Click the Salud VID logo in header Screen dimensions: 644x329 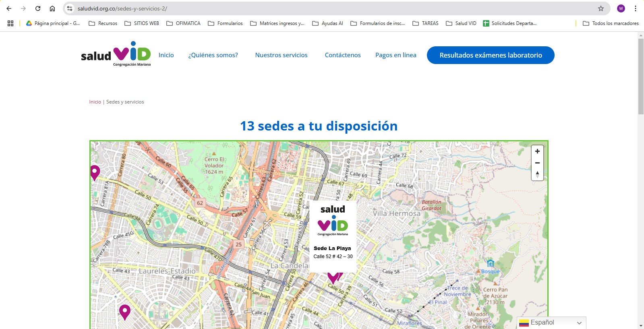(x=116, y=54)
